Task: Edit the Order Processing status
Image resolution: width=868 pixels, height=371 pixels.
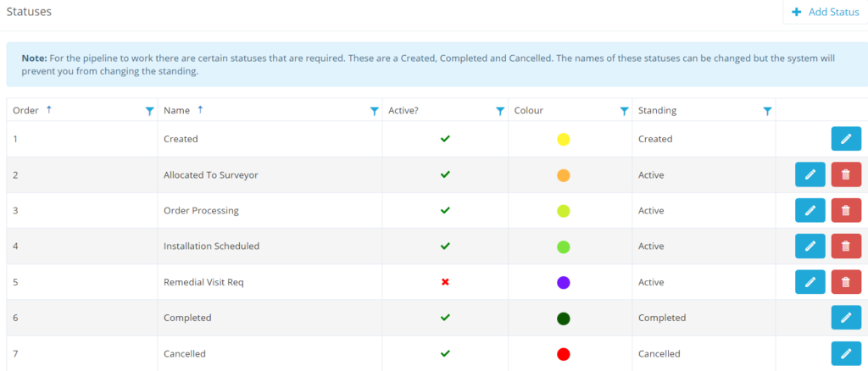Action: 810,210
